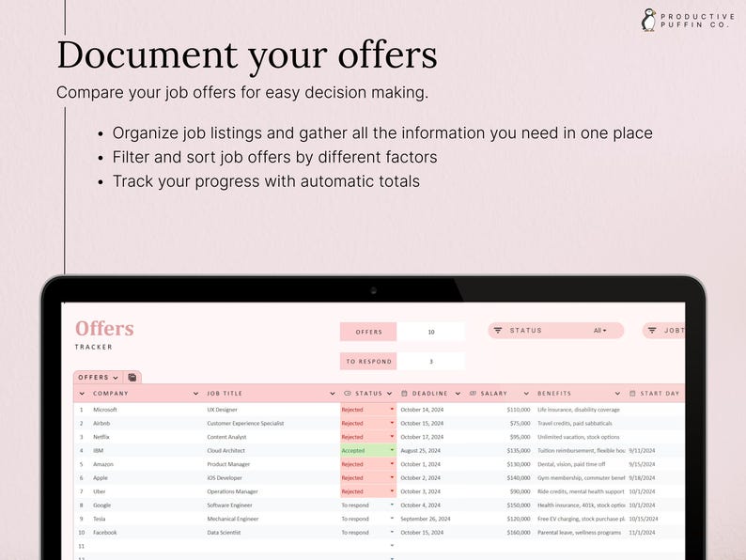Click the Productive Puffin Co. puffin logo
Viewport: 746px width, 560px height.
(648, 20)
